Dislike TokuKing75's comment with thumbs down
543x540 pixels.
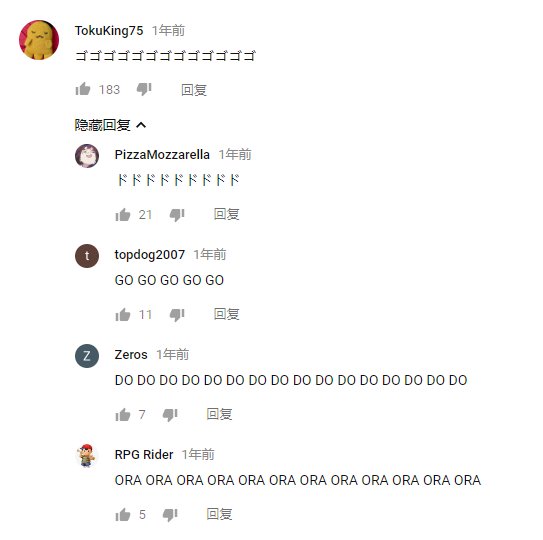coord(144,89)
